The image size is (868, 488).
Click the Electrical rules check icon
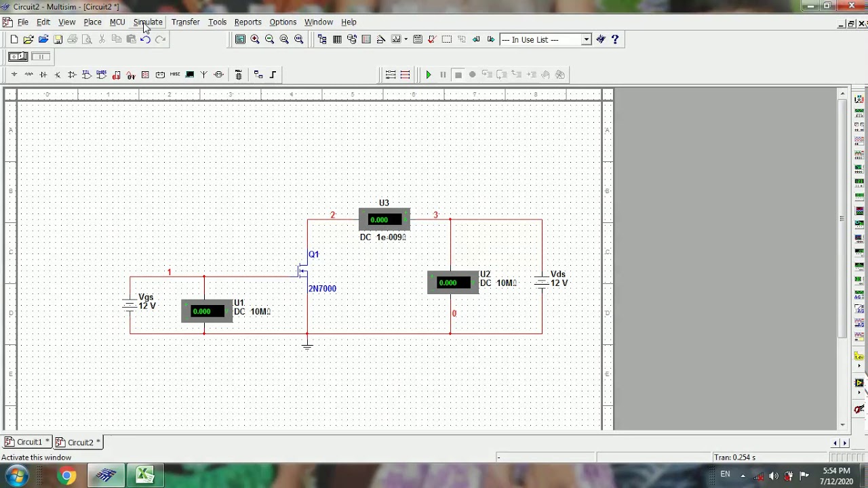pos(432,39)
